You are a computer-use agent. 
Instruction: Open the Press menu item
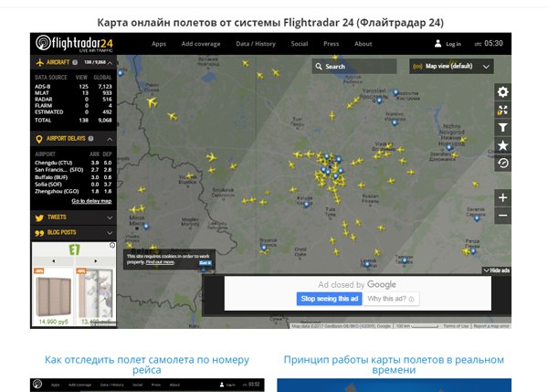[331, 44]
